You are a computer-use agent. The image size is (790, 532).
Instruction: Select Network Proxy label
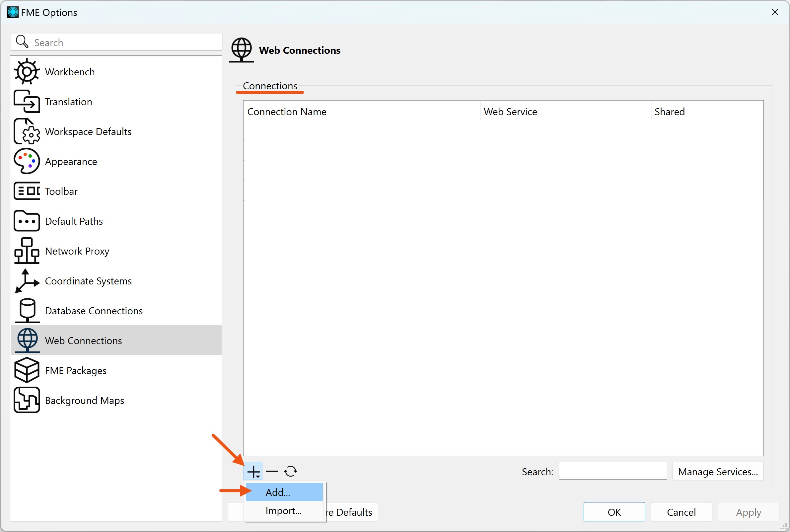(77, 251)
